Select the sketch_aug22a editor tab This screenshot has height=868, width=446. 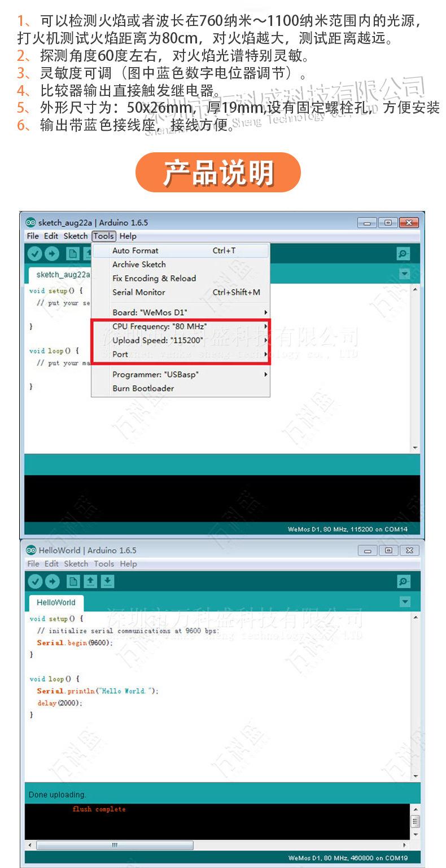60,275
